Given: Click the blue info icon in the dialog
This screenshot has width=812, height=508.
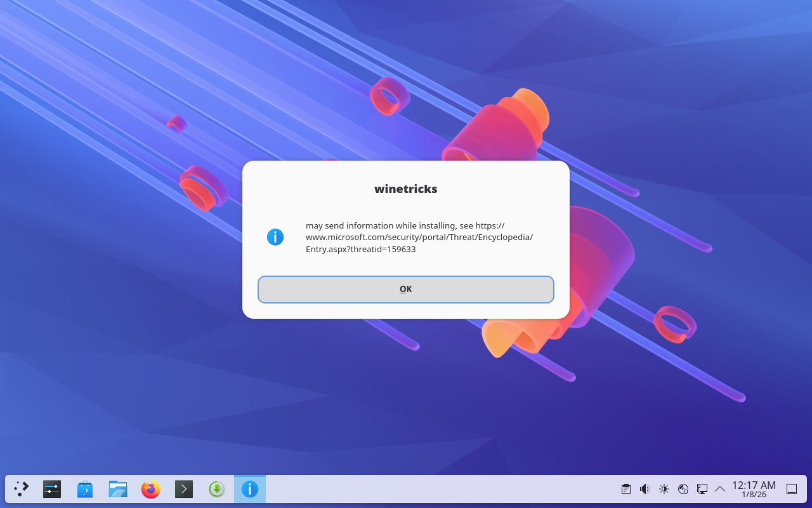Looking at the screenshot, I should pyautogui.click(x=275, y=237).
